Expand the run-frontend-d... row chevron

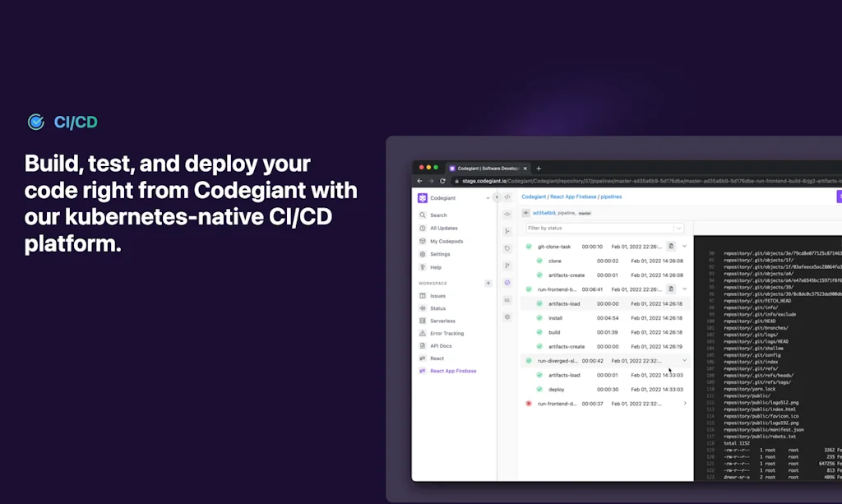[x=685, y=404]
